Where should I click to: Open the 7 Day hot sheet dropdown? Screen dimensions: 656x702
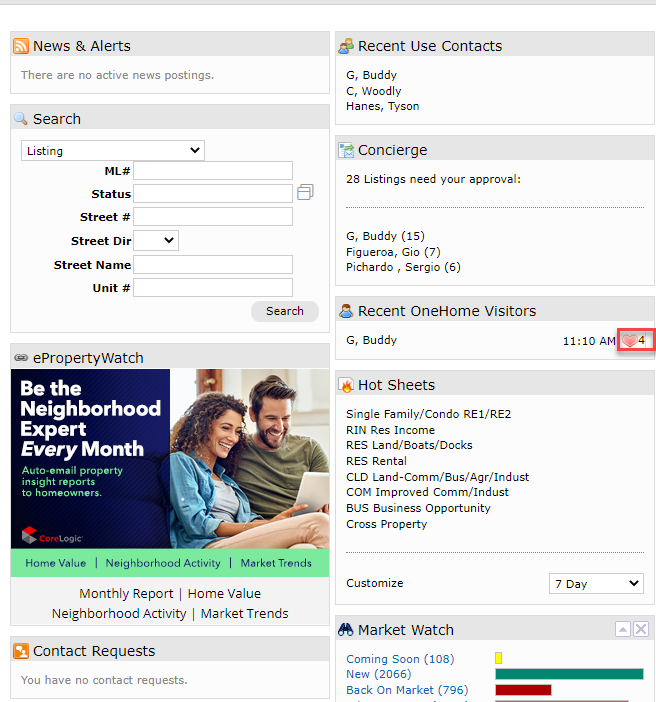[595, 584]
